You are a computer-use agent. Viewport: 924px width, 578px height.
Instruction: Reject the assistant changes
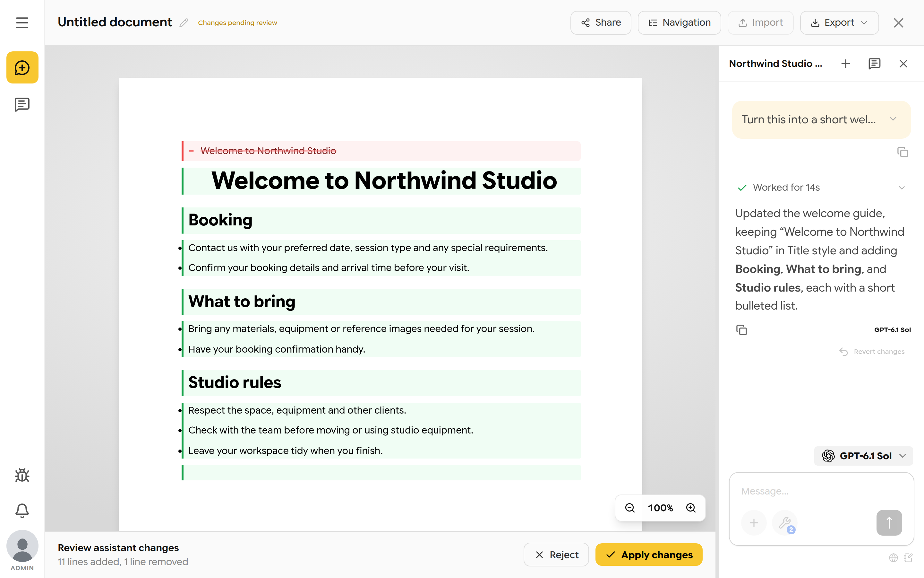pos(556,554)
